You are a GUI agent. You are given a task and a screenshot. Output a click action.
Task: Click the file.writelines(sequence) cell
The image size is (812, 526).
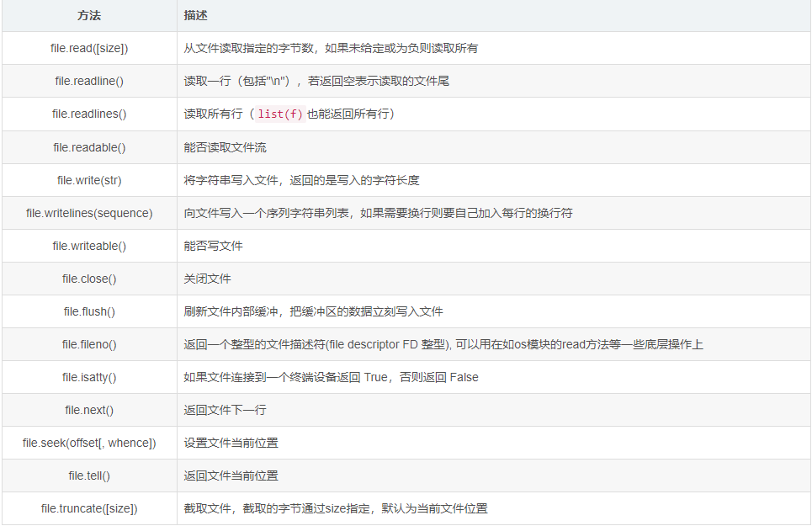coord(89,213)
